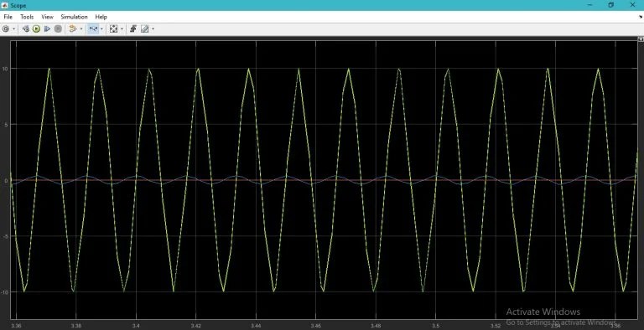
Task: Click the y-axis label -10
Action: (x=4, y=291)
